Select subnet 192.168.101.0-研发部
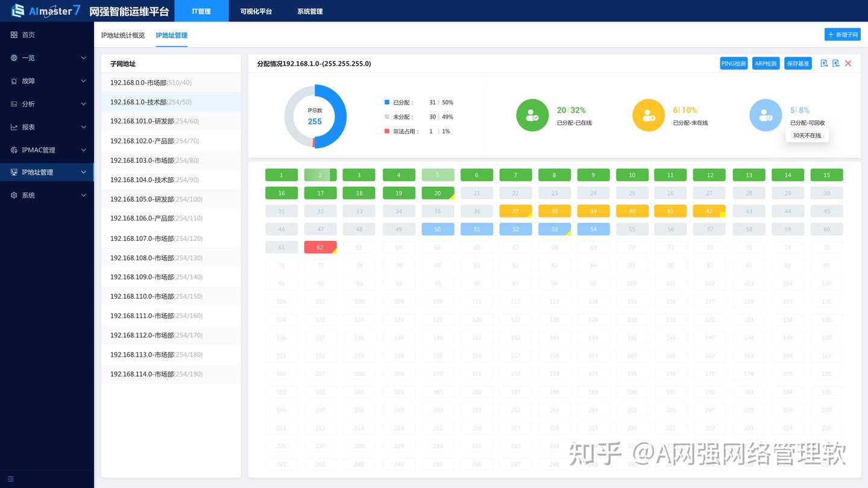Screen dimensions: 868x488 [x=171, y=121]
